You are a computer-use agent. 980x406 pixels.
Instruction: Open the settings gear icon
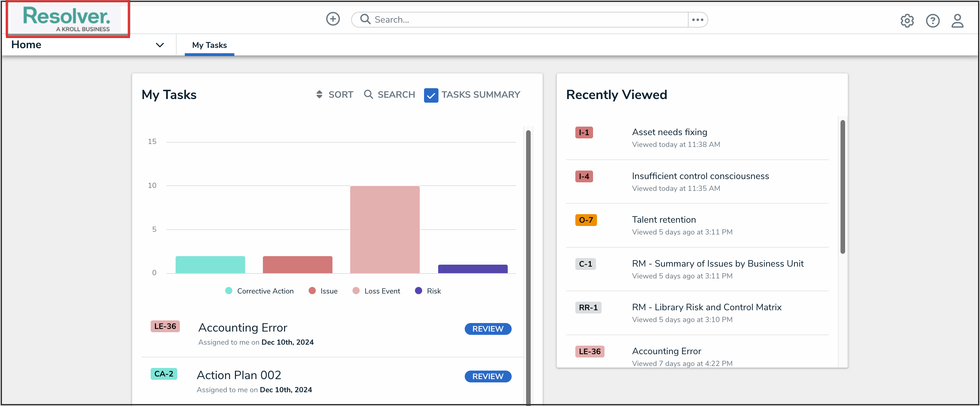(907, 21)
